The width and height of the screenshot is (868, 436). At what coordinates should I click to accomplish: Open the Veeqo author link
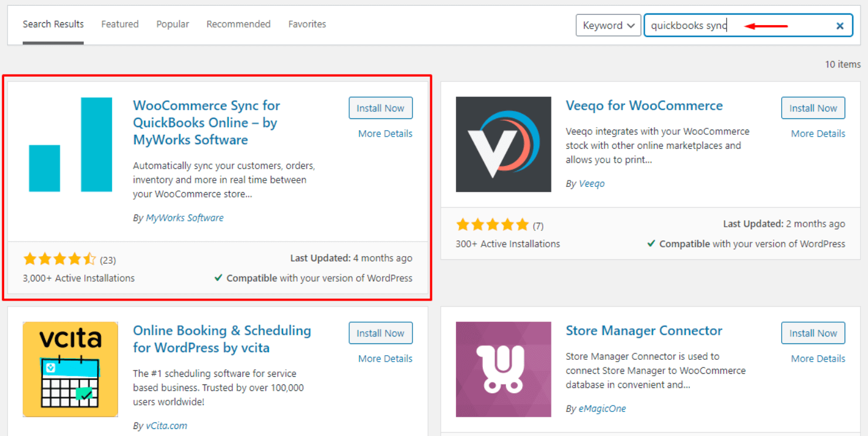coord(591,183)
